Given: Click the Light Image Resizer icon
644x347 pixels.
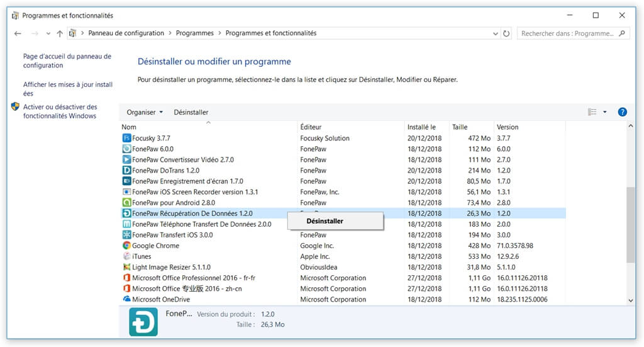Looking at the screenshot, I should tap(126, 267).
